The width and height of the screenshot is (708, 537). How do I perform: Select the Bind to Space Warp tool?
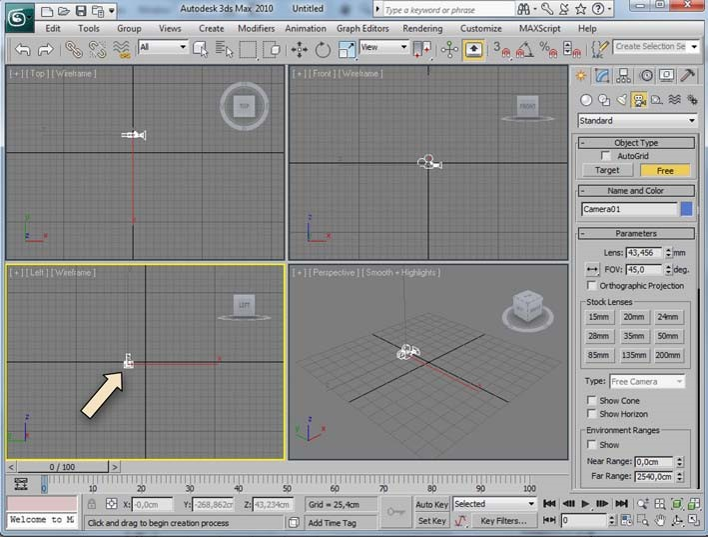[x=121, y=49]
